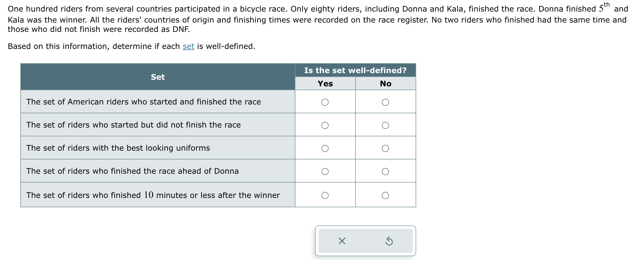The height and width of the screenshot is (265, 644).
Task: Click the circular reset arrow icon
Action: (x=389, y=241)
